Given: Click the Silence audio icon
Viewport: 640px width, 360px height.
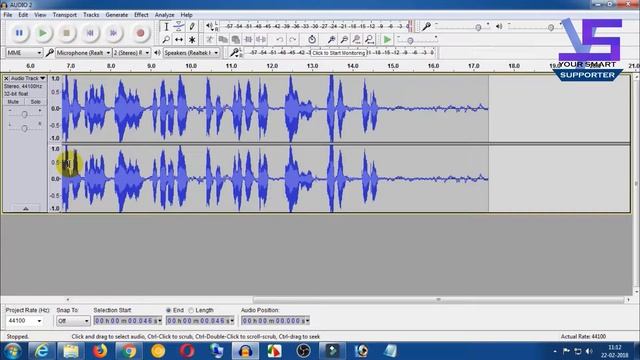Looking at the screenshot, I should pyautogui.click(x=261, y=40).
